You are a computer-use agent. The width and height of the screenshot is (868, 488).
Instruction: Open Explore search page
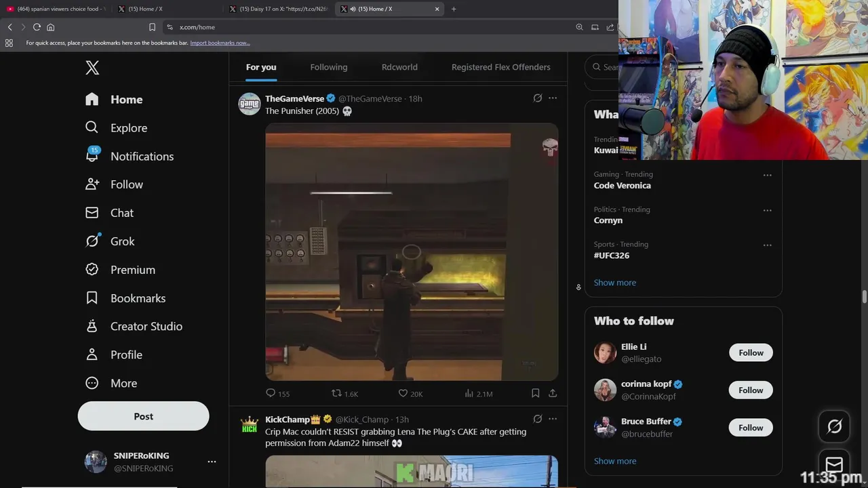(x=116, y=128)
